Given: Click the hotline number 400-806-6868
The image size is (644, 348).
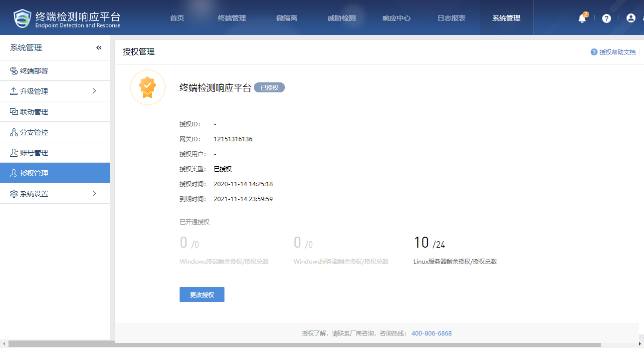Looking at the screenshot, I should pos(431,334).
